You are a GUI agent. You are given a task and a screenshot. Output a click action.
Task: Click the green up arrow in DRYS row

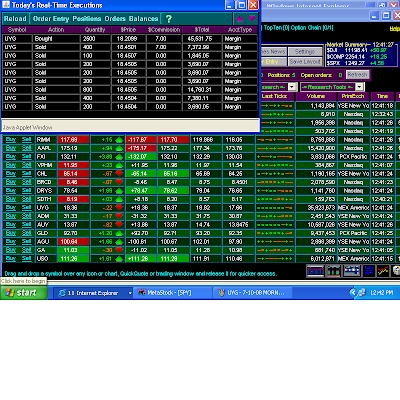point(119,191)
